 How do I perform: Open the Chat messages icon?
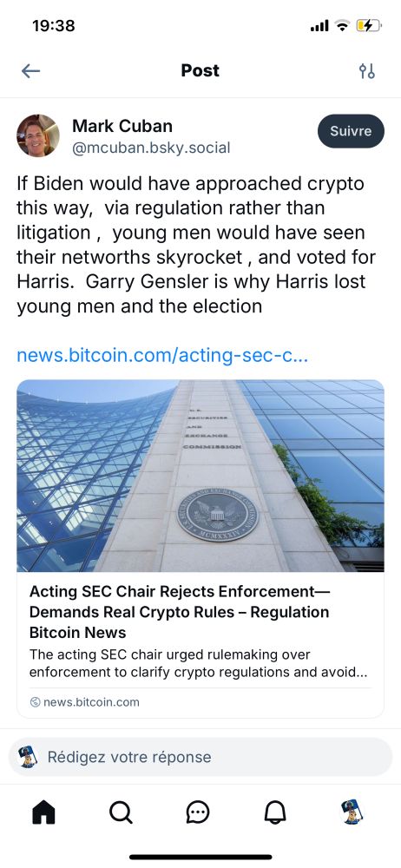point(198,812)
